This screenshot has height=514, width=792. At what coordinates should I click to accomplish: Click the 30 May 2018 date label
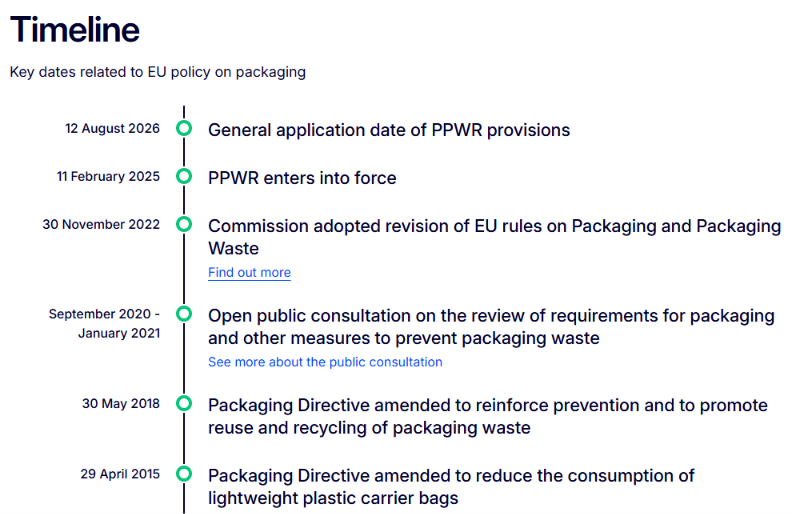121,404
